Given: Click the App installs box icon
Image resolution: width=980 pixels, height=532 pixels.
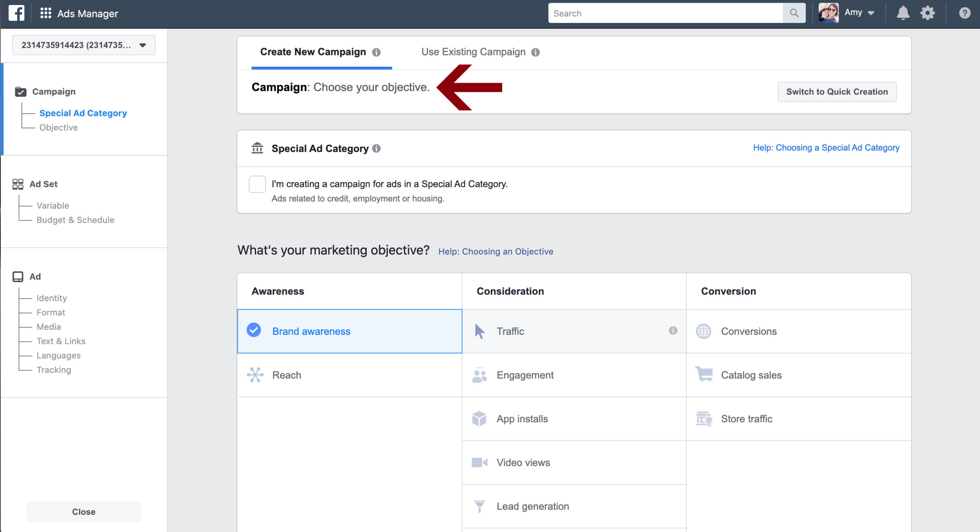Looking at the screenshot, I should click(479, 419).
